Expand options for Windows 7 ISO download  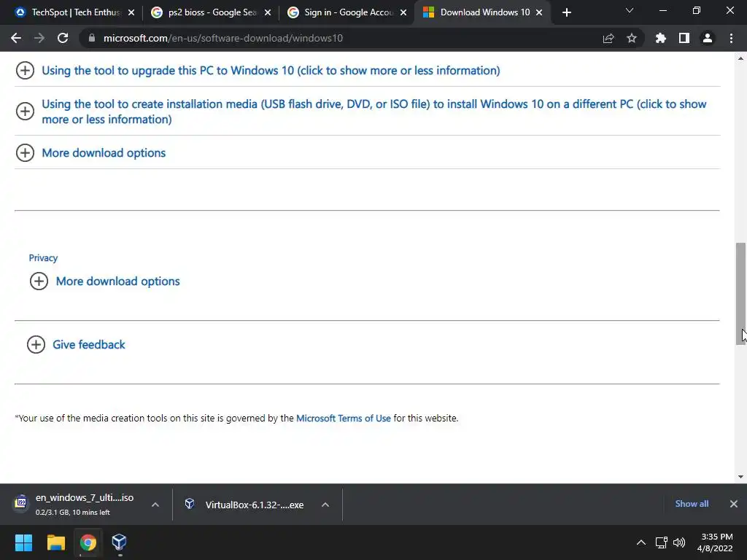(x=155, y=505)
